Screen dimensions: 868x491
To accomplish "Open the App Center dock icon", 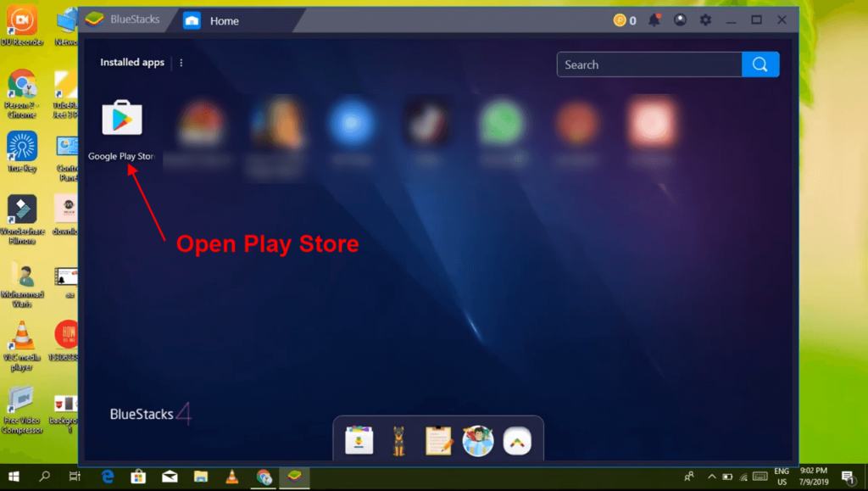I will click(x=359, y=441).
